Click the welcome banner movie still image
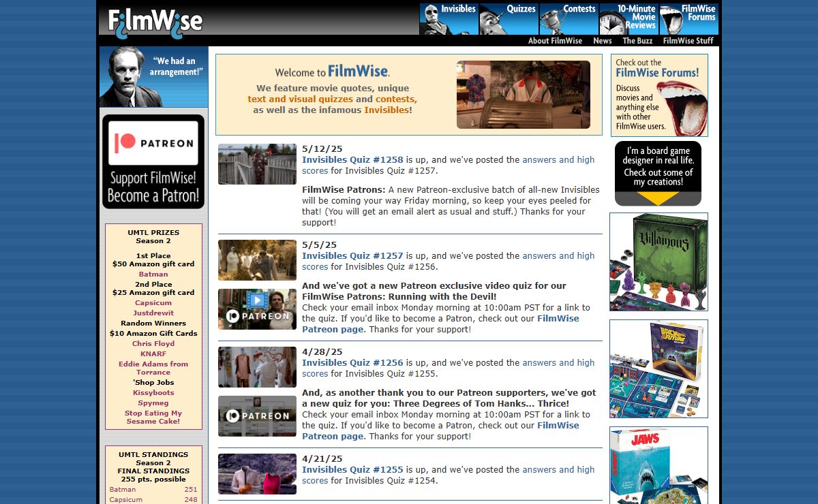Viewport: 818px width, 504px height. 524,95
